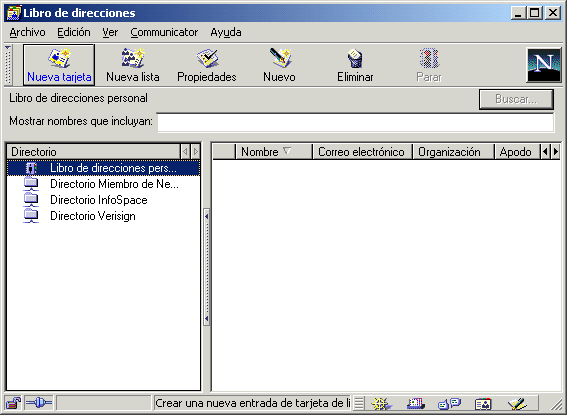Screen dimensions: 567x415
Task: Open the Archivo menu
Action: point(27,32)
